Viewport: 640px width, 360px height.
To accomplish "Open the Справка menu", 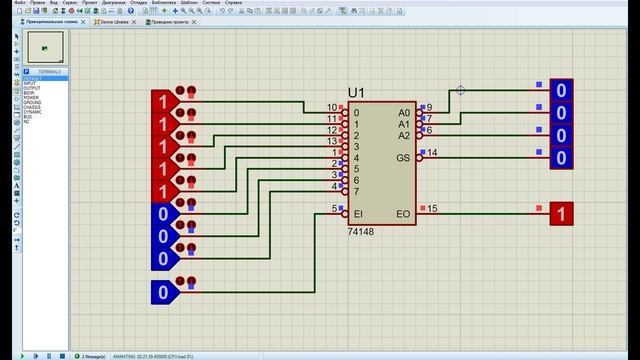I will (x=233, y=2).
